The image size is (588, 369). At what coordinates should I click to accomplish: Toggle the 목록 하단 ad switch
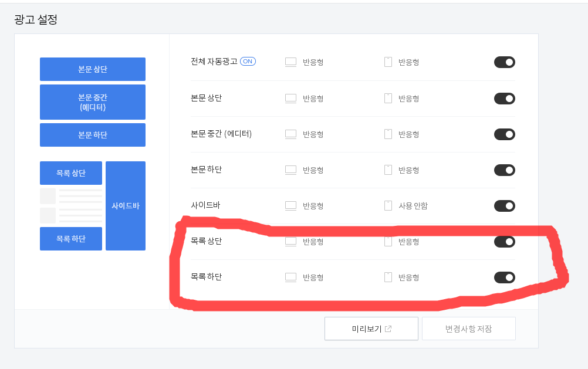(504, 277)
